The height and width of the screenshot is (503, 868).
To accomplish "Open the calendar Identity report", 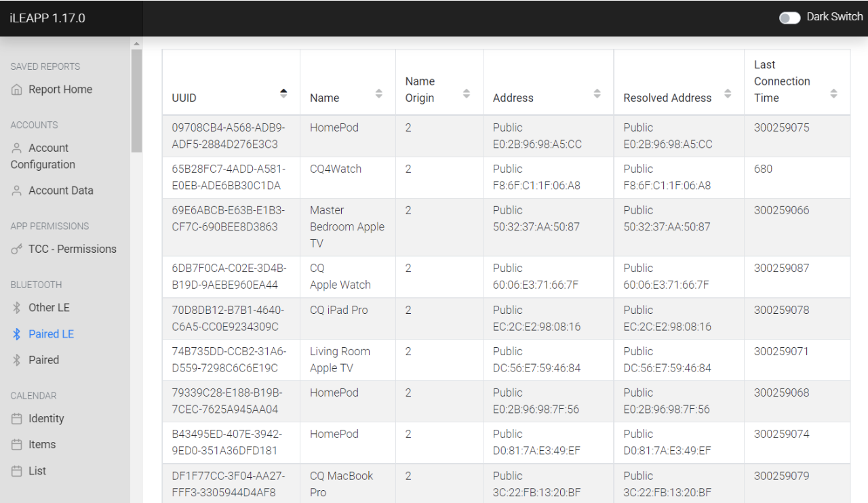I will coord(46,418).
